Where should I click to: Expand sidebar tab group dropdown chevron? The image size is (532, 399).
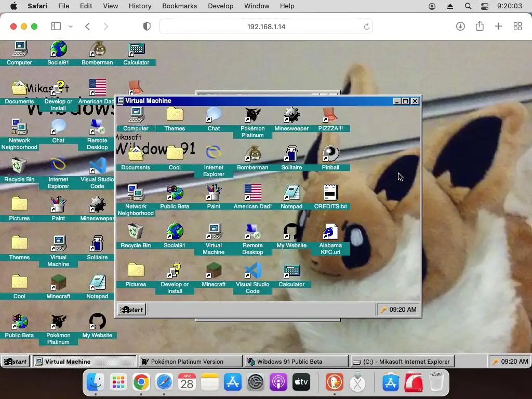(71, 26)
